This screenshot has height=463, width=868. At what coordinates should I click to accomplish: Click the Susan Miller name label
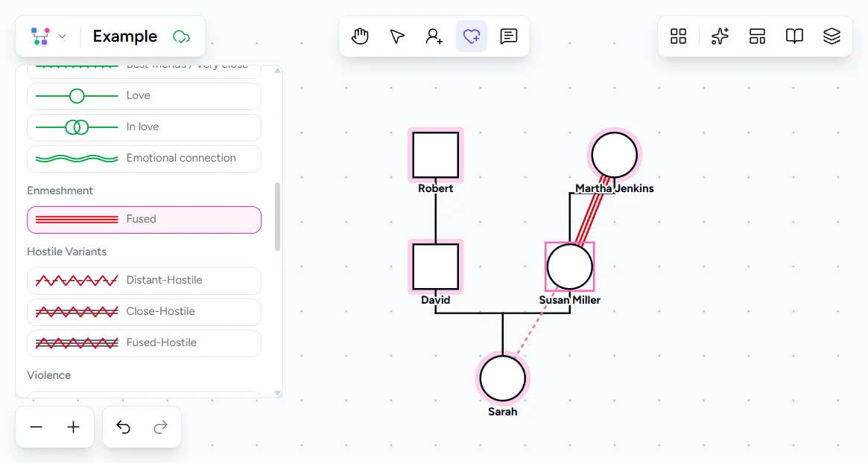click(570, 301)
